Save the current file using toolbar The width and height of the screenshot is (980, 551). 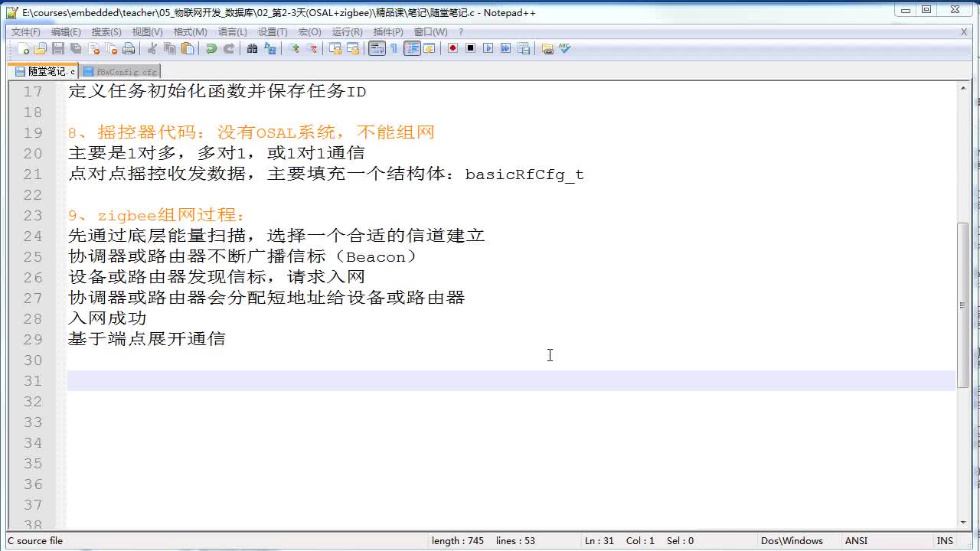click(58, 48)
